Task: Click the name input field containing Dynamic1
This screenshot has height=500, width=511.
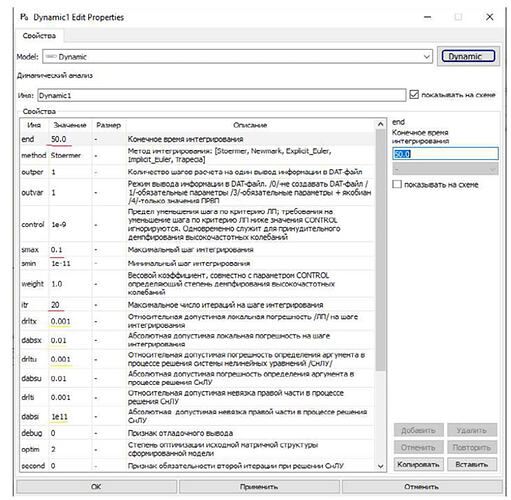Action: 222,95
